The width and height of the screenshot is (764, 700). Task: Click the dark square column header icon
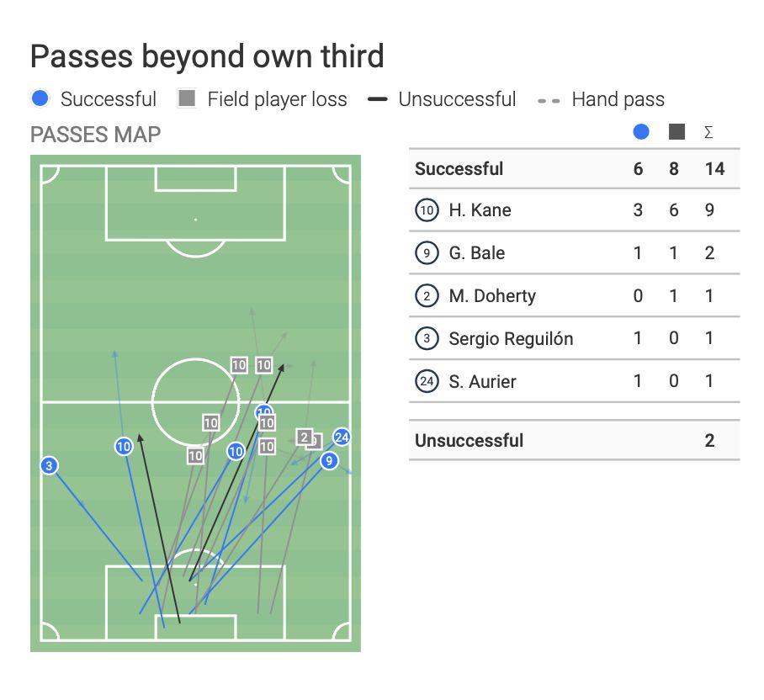[676, 133]
